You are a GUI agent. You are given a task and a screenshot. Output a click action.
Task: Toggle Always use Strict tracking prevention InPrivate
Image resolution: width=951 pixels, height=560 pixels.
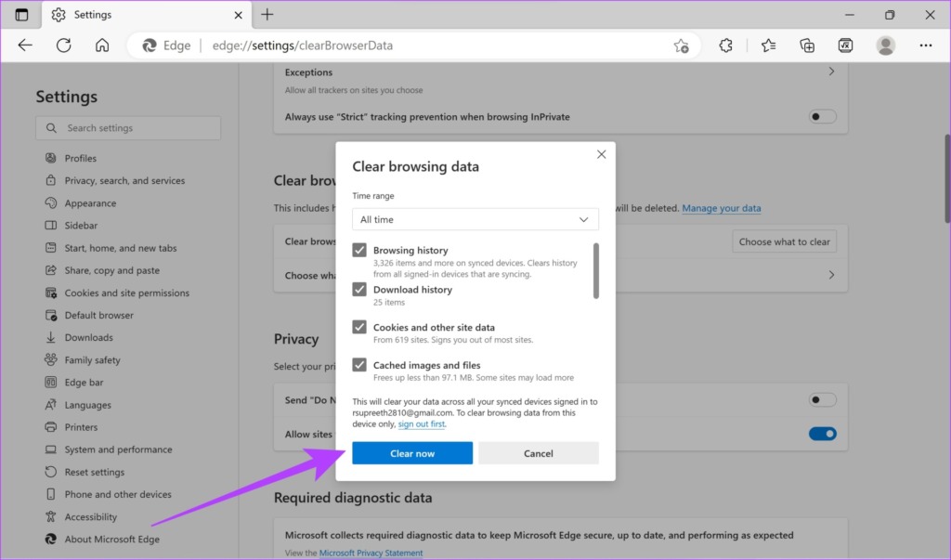821,116
